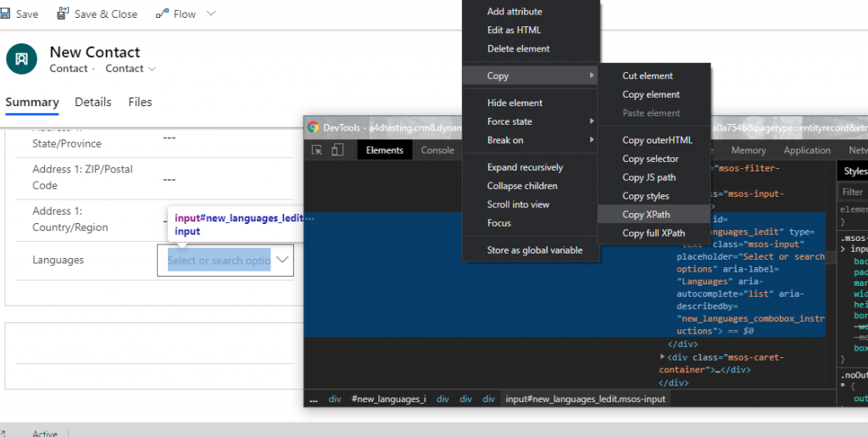Screen dimensions: 868x437
Task: Toggle the DevTools device toolbar icon
Action: coord(337,150)
